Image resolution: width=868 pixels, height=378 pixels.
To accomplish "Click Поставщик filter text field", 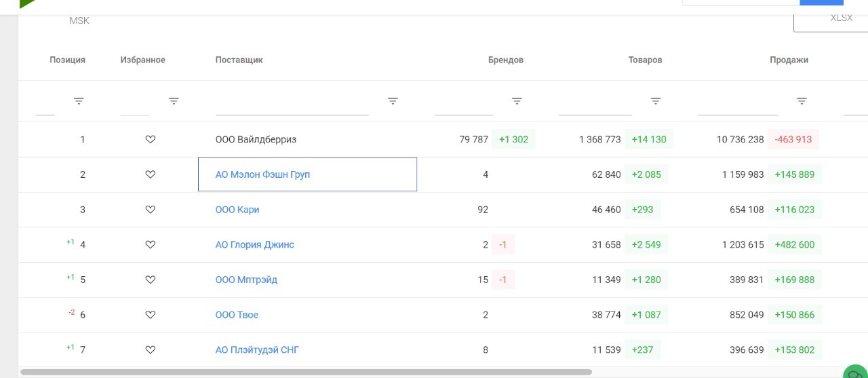I will [x=292, y=106].
